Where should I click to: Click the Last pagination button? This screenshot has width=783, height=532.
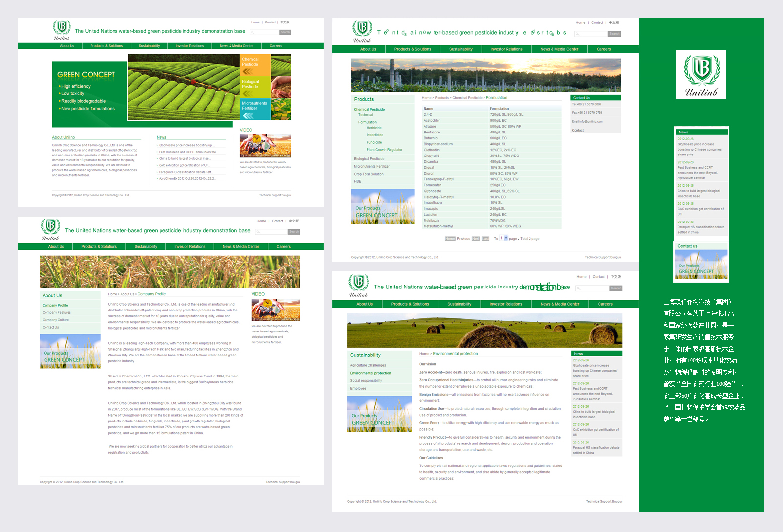point(485,239)
